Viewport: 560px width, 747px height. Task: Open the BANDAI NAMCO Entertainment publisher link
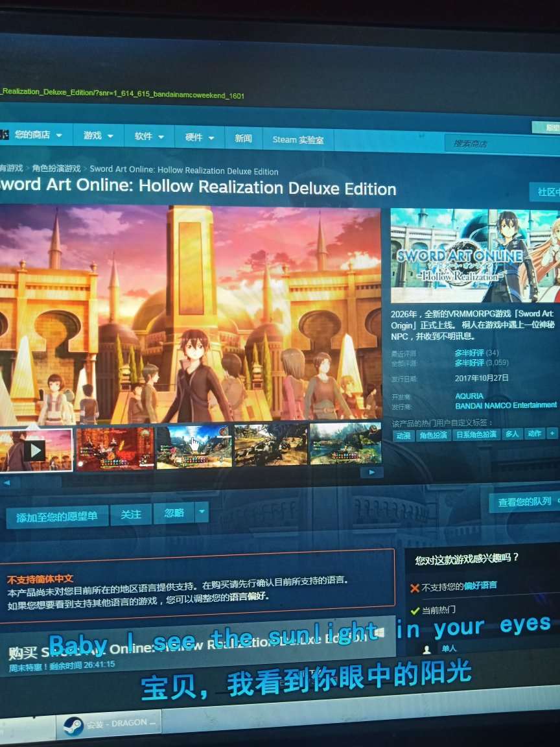coord(506,405)
